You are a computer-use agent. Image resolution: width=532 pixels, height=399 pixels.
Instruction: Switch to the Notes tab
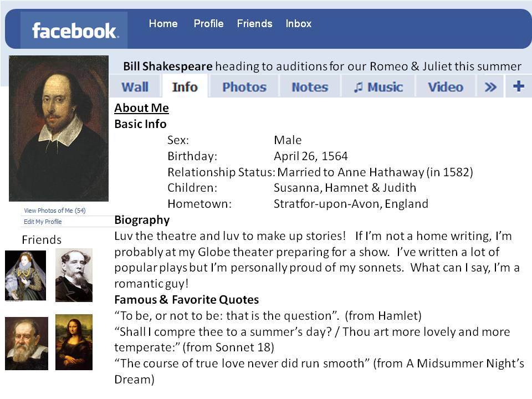[310, 87]
